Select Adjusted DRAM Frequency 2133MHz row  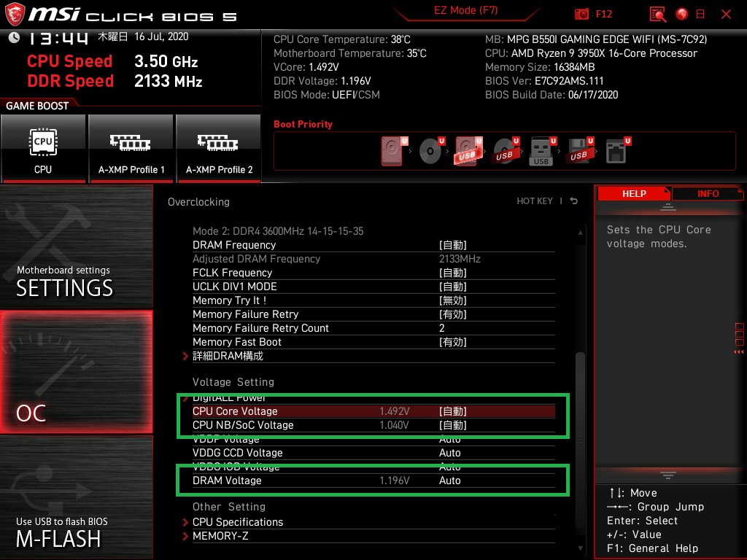point(373,259)
